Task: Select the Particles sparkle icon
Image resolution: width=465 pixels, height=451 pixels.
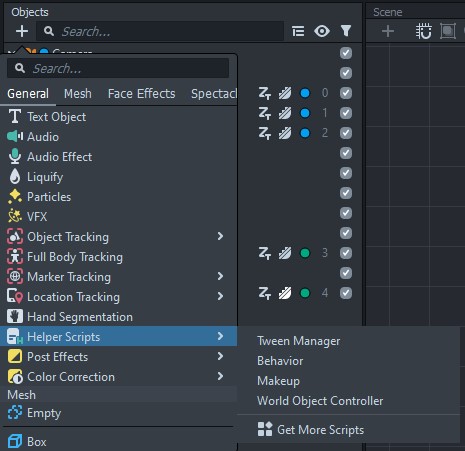Action: pyautogui.click(x=15, y=197)
